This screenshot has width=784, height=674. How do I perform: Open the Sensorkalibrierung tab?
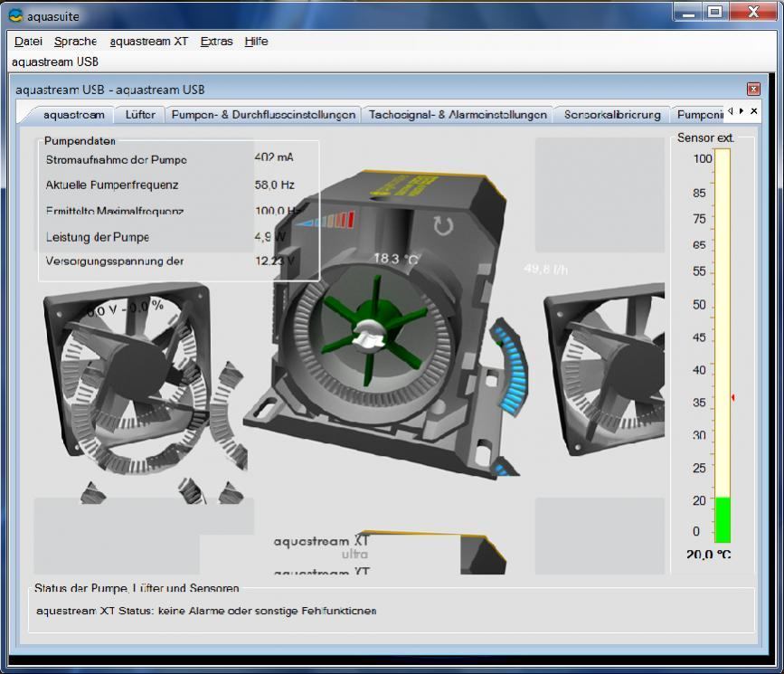[x=612, y=115]
